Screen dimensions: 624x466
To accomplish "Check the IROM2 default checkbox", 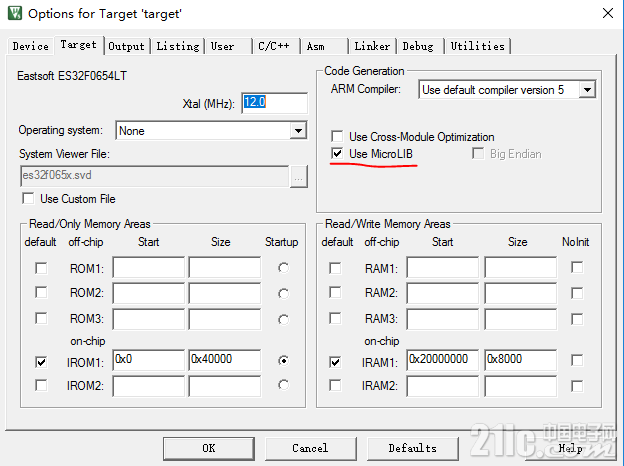I will click(x=41, y=385).
